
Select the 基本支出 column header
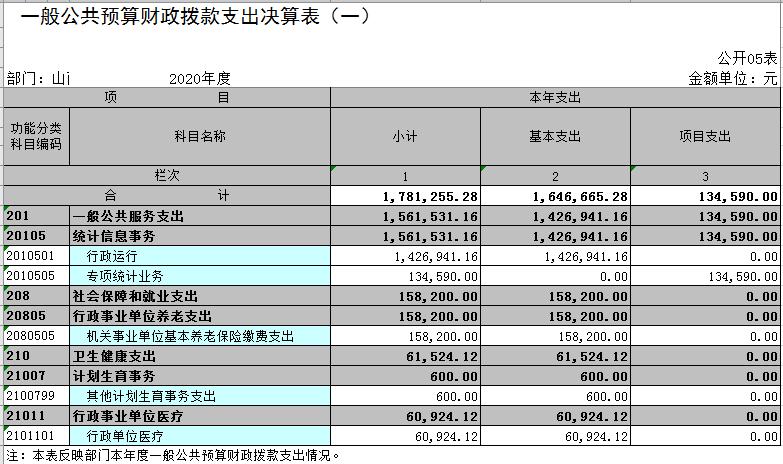(555, 136)
